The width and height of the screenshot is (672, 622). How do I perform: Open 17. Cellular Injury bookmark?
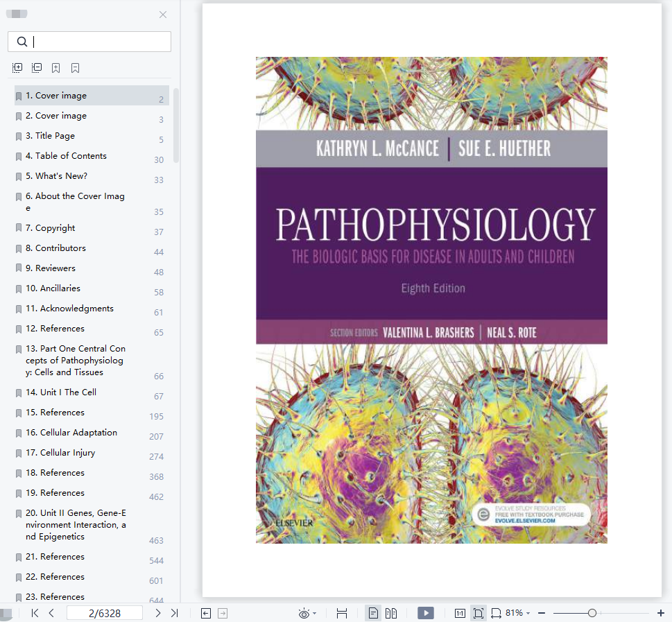pos(92,453)
